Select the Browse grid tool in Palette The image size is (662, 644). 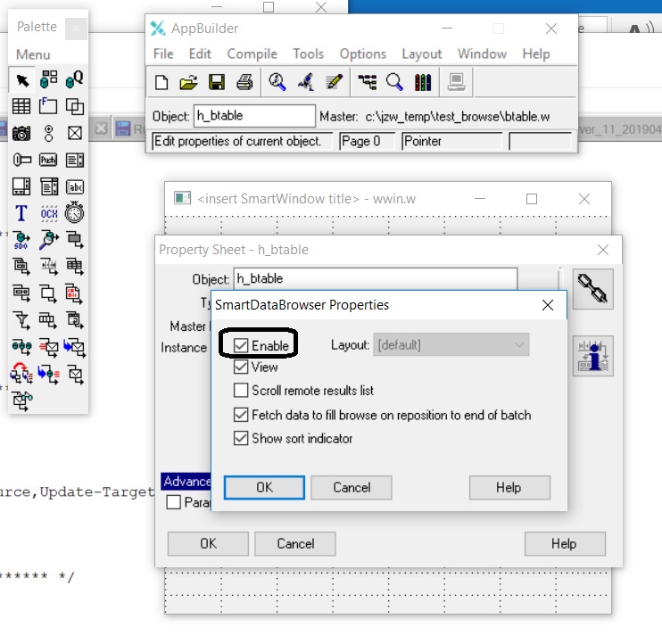coord(21,106)
